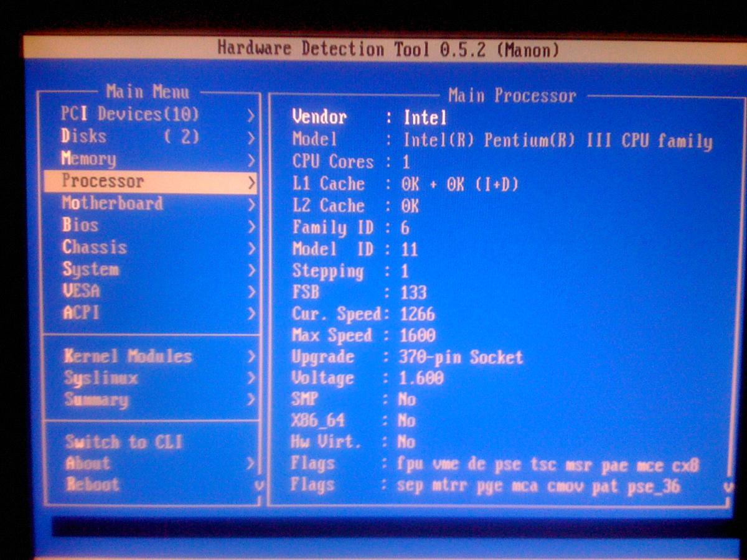
Task: Expand submenu arrow beside Summary
Action: point(251,400)
